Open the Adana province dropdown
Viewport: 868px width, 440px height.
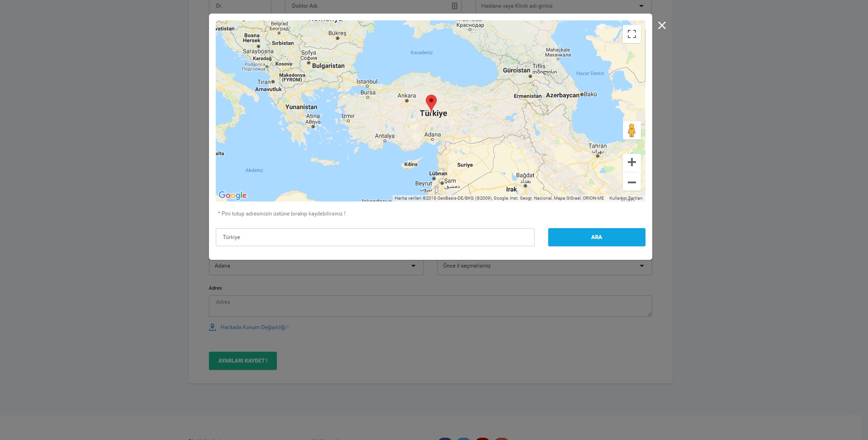[x=316, y=266]
